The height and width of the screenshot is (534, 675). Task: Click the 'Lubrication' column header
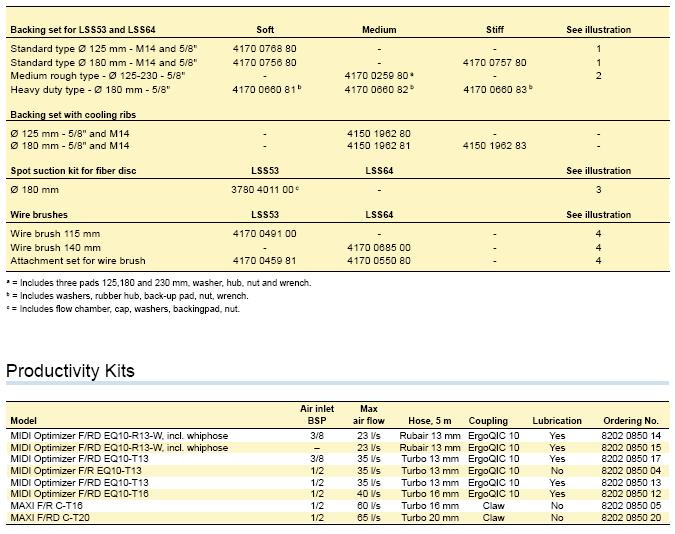tap(557, 421)
